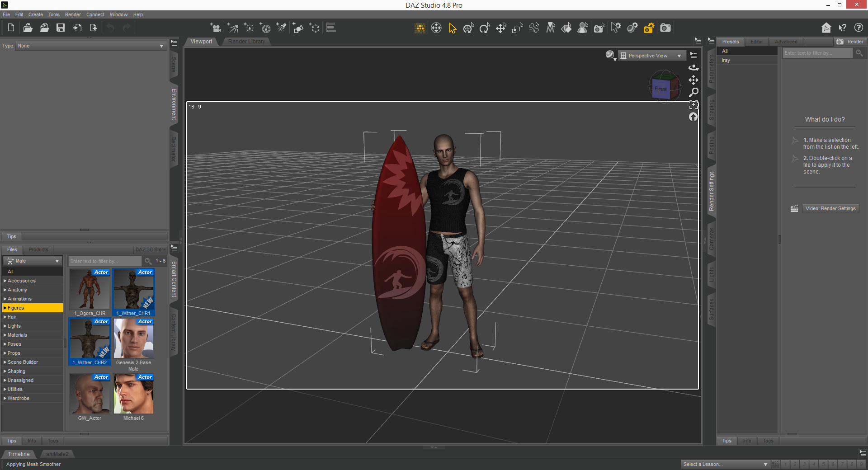Save the scene with the floppy icon

coord(60,28)
